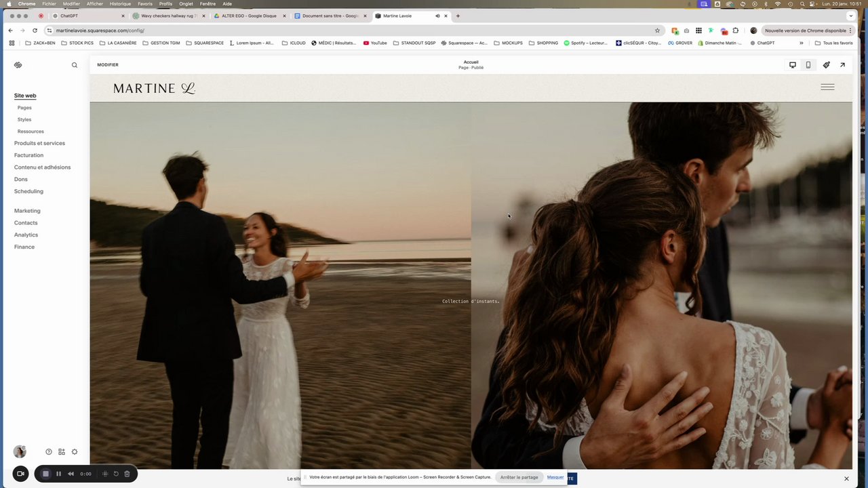Restart the Loom recording
This screenshot has height=488, width=868.
[116, 474]
